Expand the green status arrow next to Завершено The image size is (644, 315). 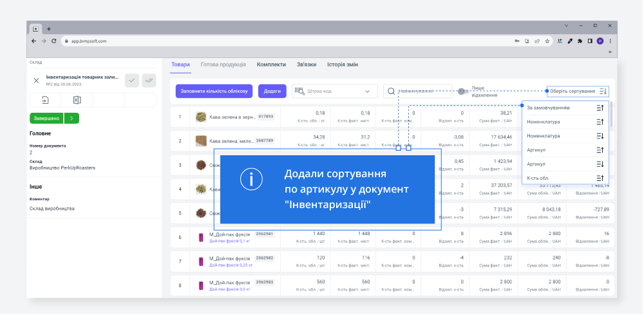(x=72, y=118)
